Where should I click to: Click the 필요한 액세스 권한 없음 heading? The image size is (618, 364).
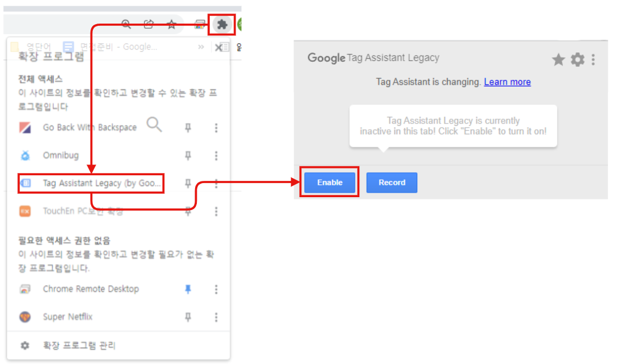tap(64, 240)
